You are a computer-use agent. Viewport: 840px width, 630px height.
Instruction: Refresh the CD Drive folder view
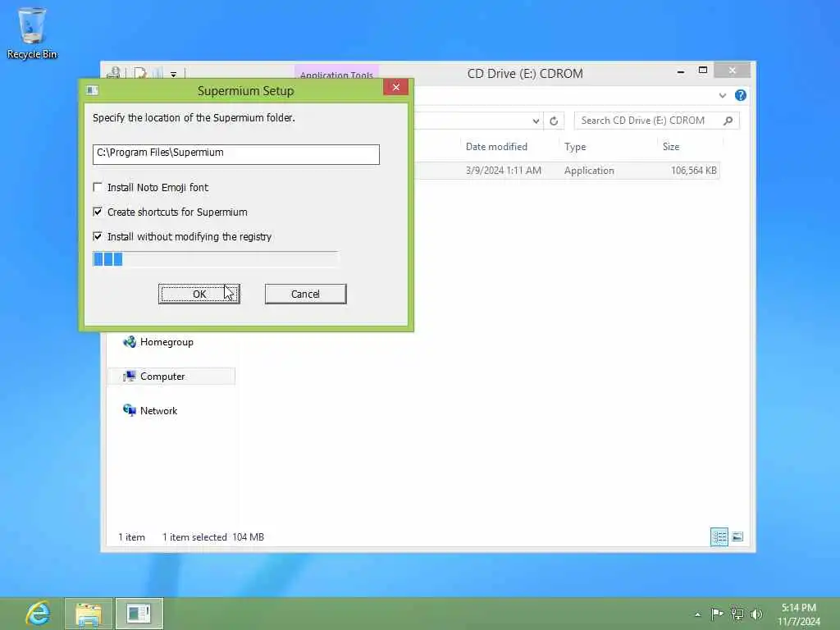tap(554, 121)
